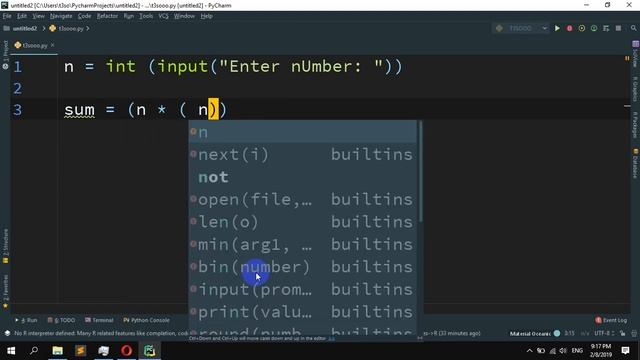Open the Edit menu

(x=22, y=16)
